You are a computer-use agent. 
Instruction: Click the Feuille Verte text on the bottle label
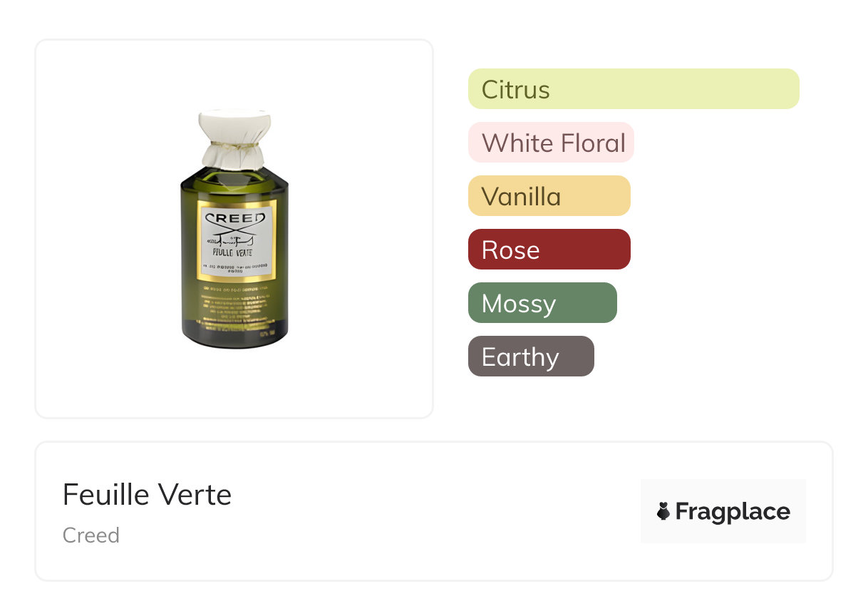point(234,252)
